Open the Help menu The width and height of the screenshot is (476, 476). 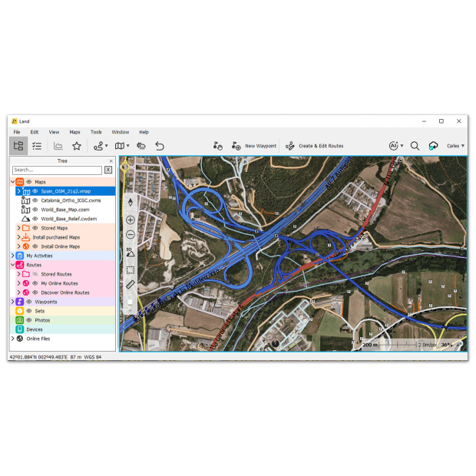144,132
